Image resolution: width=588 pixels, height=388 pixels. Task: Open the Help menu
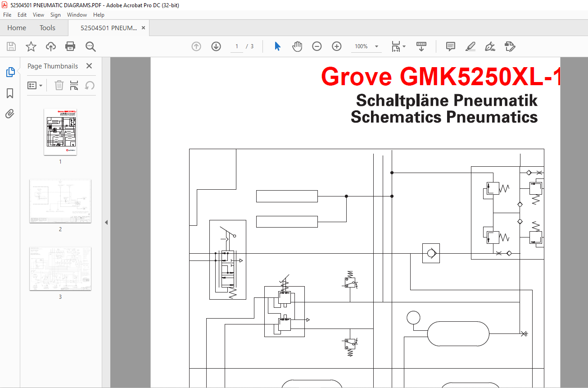tap(99, 15)
